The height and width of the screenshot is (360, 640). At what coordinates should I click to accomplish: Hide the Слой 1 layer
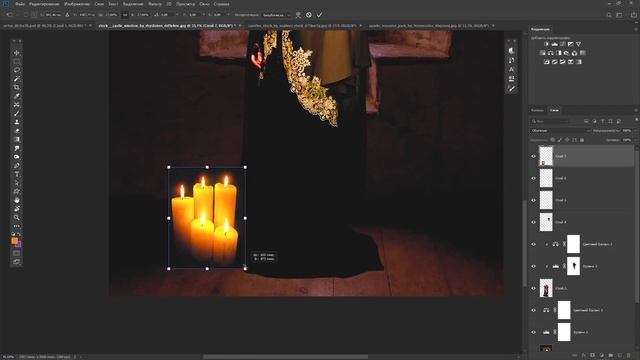click(533, 289)
